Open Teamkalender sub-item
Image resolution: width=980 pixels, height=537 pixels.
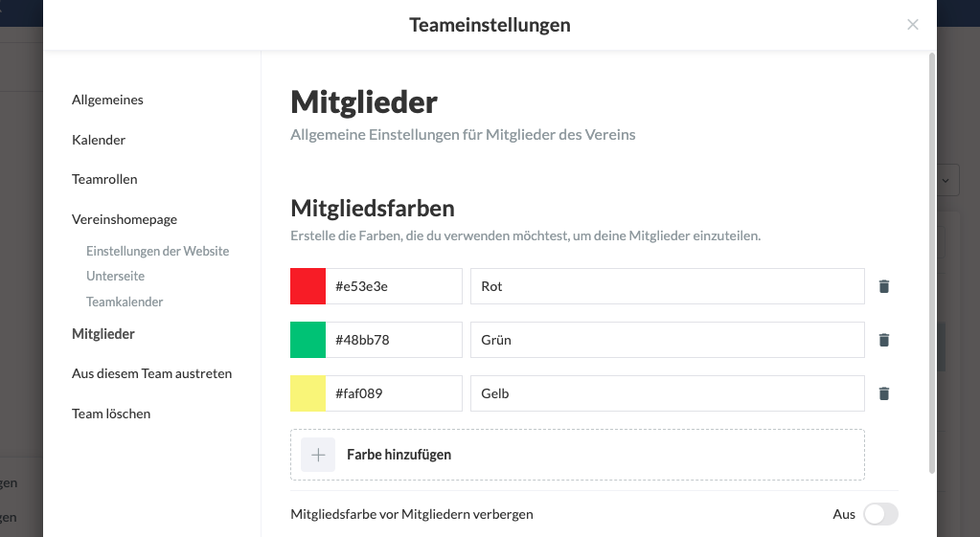(125, 302)
